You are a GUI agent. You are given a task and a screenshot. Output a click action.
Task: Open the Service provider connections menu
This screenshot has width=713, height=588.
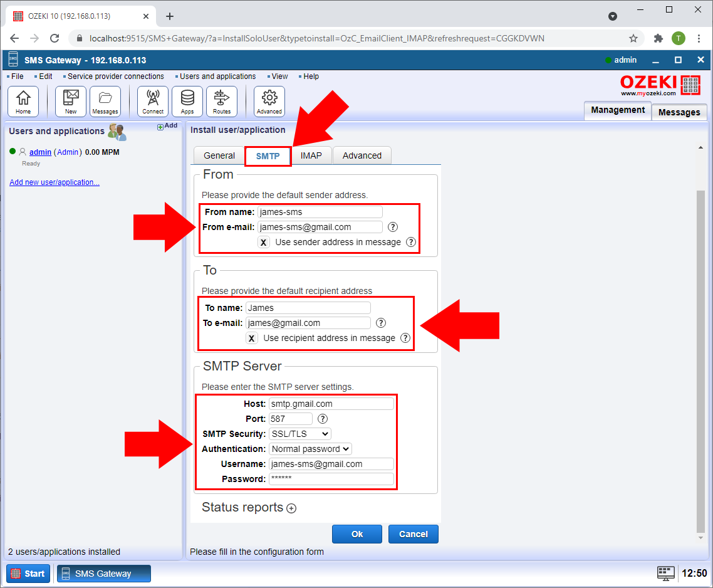115,76
